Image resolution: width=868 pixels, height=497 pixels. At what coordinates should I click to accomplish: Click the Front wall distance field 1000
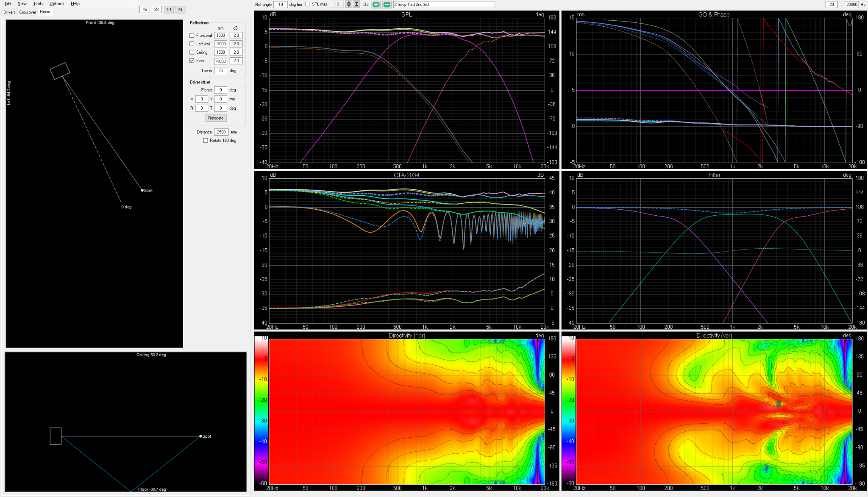[221, 36]
